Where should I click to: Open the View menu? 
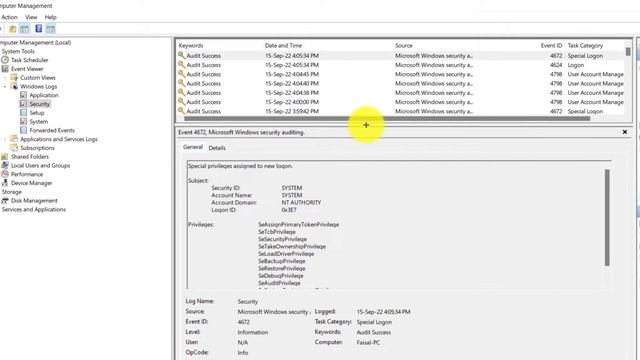coord(31,17)
